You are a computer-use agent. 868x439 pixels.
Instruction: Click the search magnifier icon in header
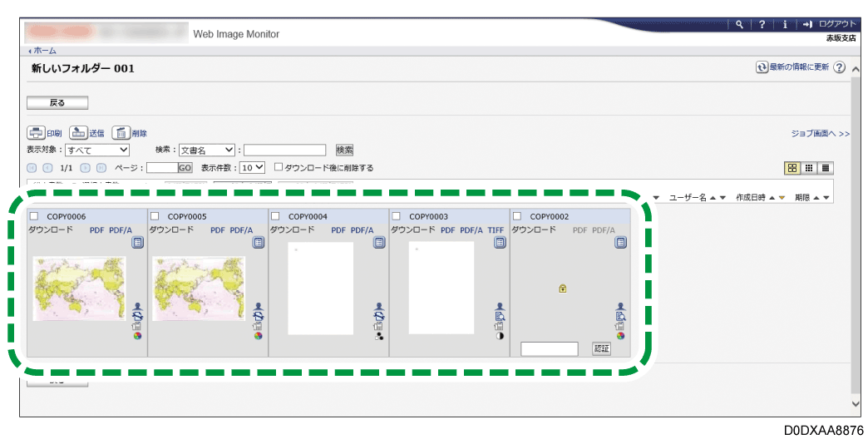739,25
